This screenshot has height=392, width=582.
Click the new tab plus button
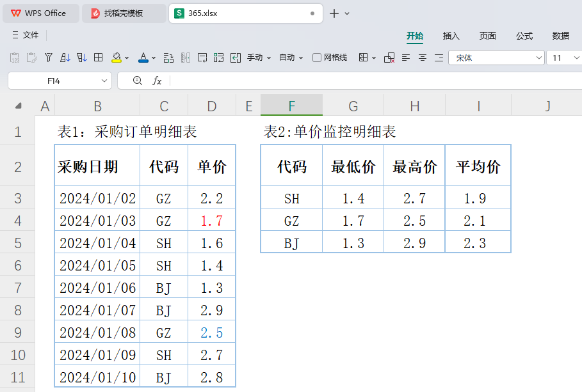tap(334, 13)
